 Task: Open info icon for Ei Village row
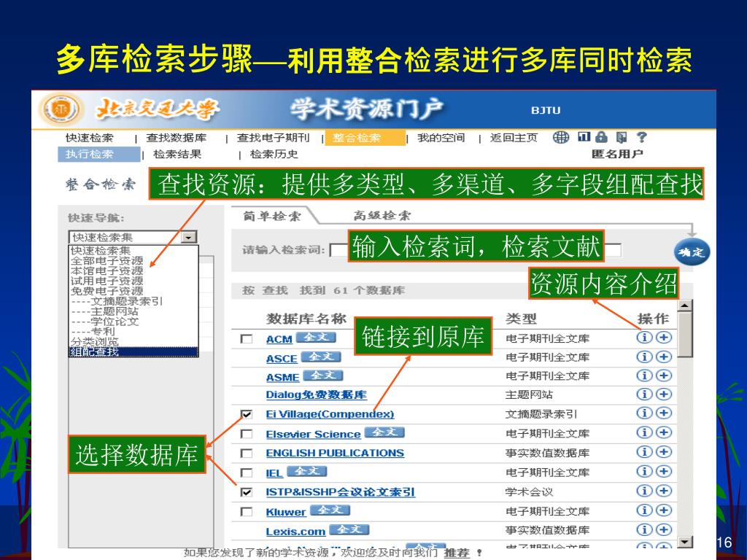644,413
